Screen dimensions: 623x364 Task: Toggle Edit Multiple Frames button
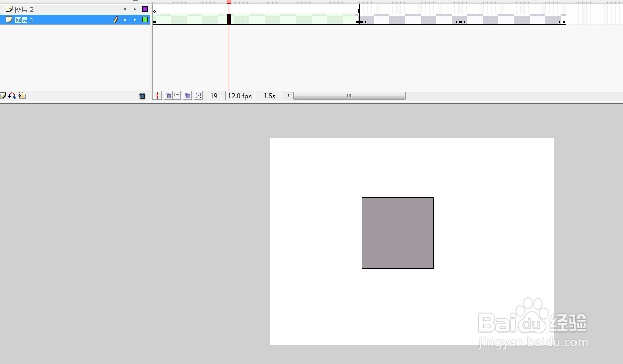188,96
